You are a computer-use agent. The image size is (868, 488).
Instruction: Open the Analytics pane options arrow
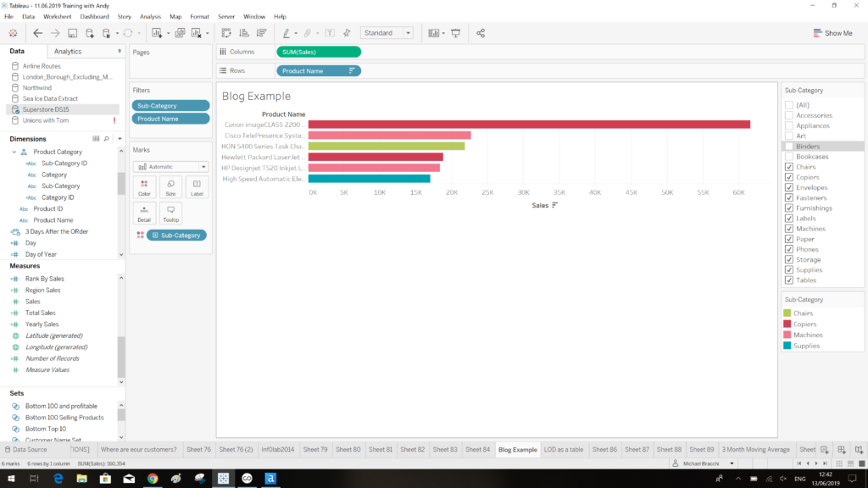(x=120, y=51)
